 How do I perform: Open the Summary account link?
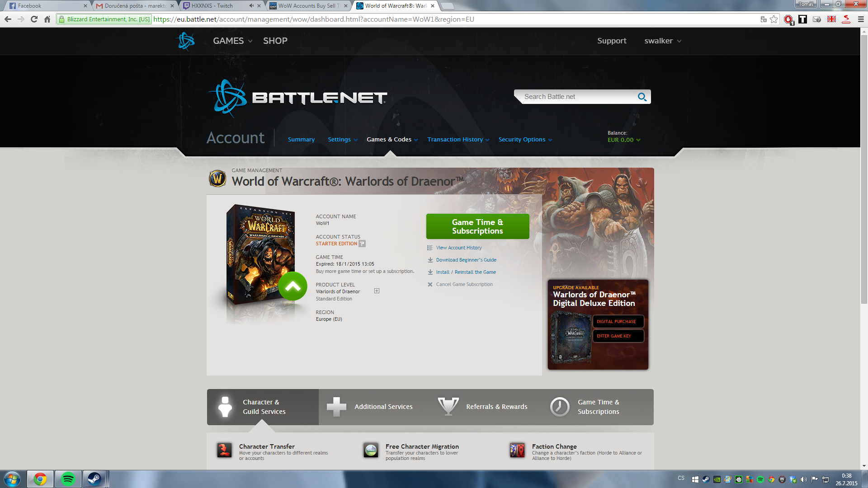(x=301, y=140)
